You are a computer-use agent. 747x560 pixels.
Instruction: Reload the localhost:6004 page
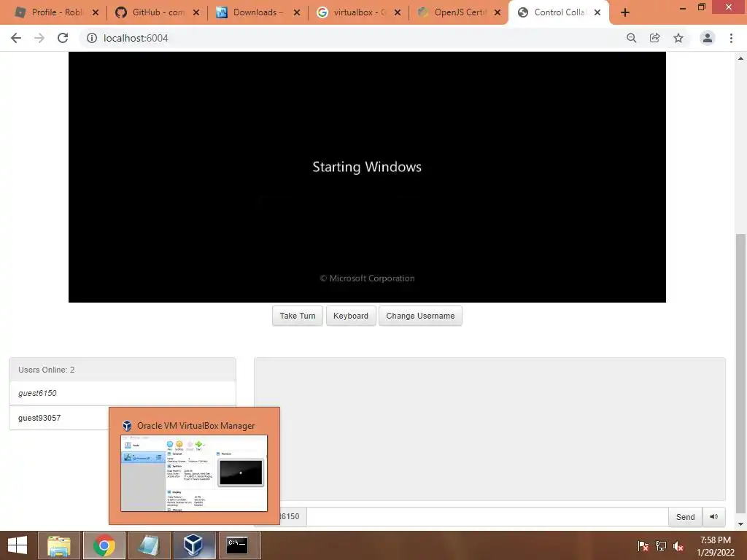63,38
